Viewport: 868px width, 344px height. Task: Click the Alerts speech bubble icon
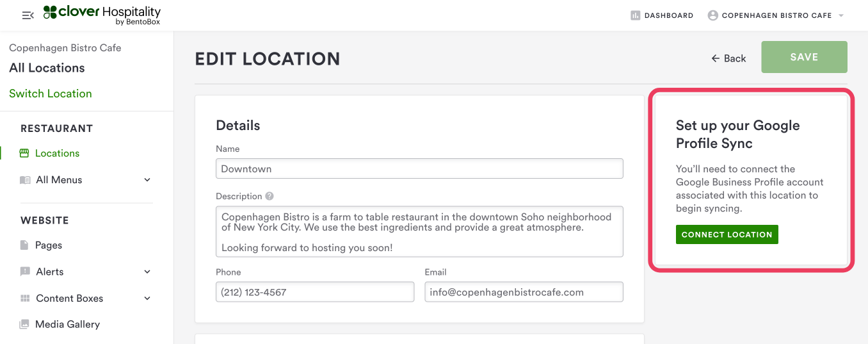25,272
